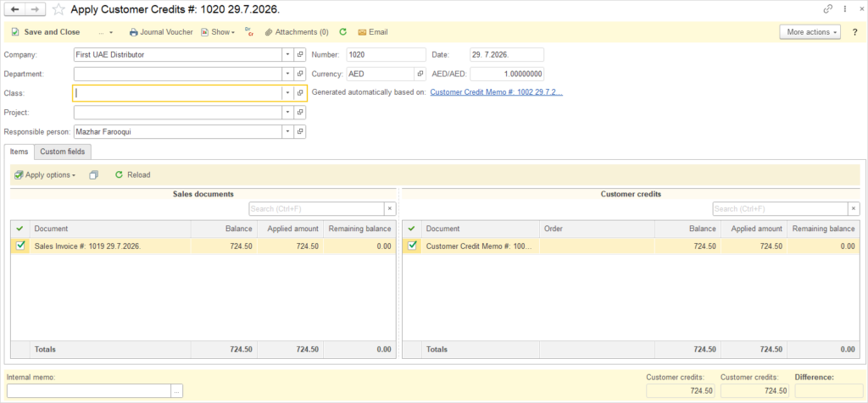Add document to favorites with star icon

(x=58, y=9)
